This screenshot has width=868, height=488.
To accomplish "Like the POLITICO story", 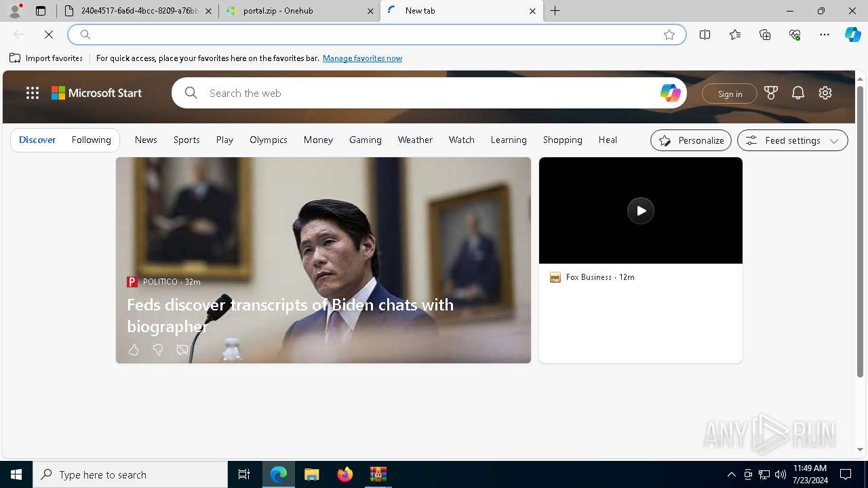I will click(x=134, y=350).
